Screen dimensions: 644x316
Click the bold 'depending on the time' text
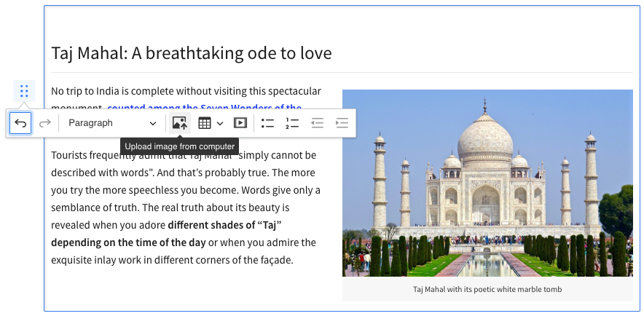coord(128,242)
